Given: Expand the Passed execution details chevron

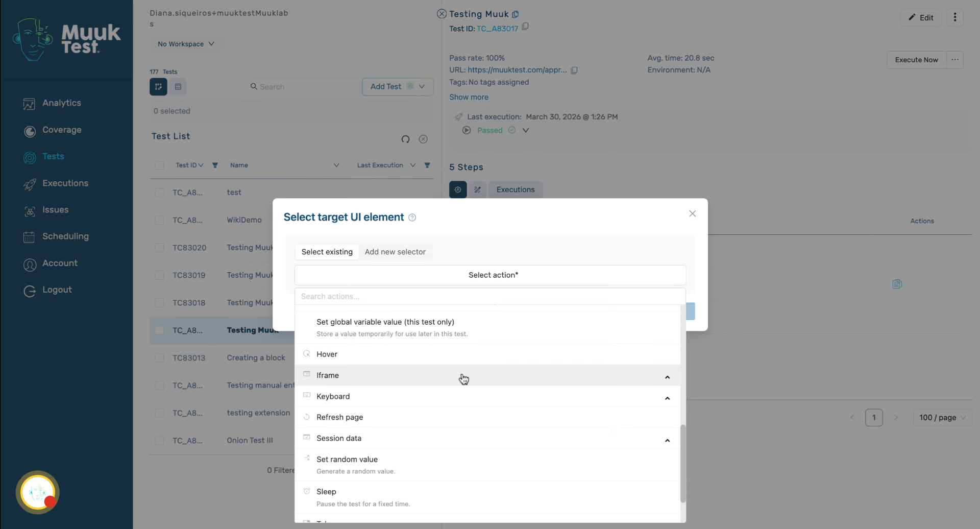Looking at the screenshot, I should [526, 130].
